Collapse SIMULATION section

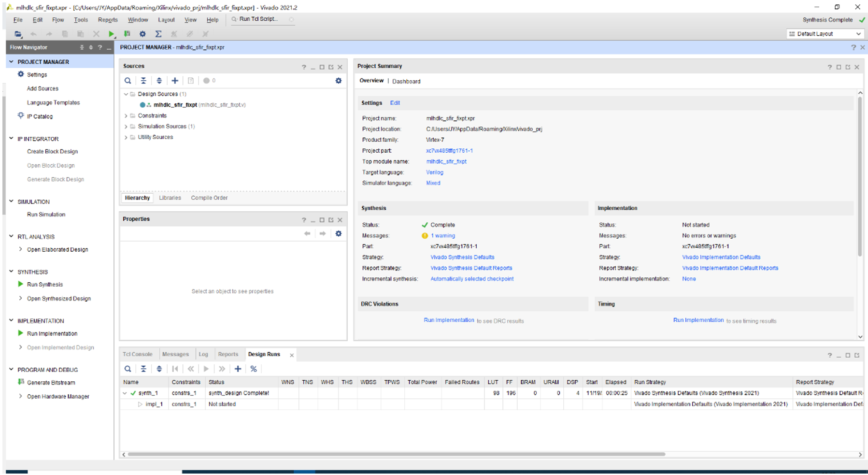pos(11,202)
